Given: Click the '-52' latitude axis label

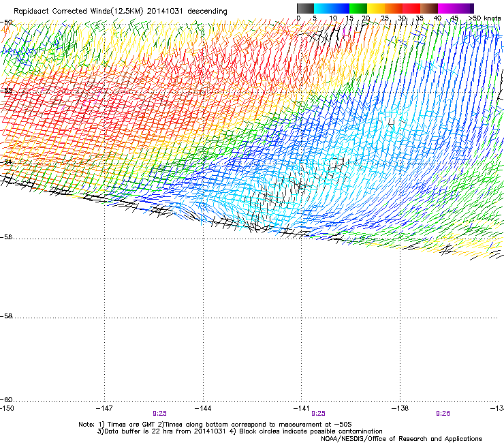Looking at the screenshot, I should (6, 91).
